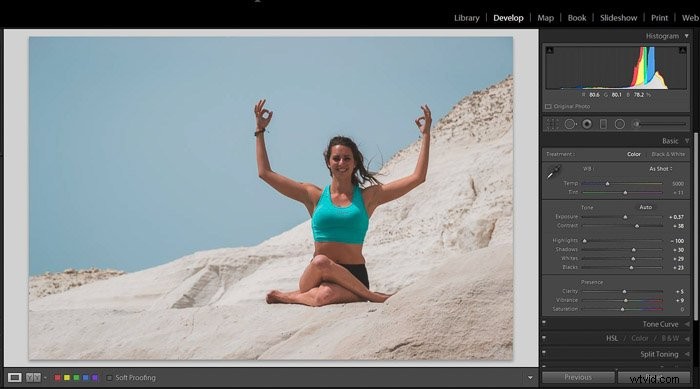Open the Print module
700x389 pixels.
(659, 18)
